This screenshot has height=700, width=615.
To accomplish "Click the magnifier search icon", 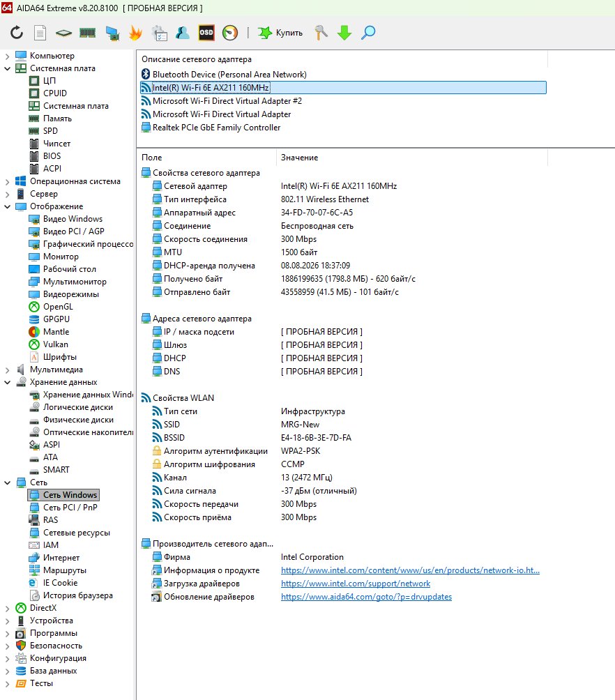I will 368,33.
